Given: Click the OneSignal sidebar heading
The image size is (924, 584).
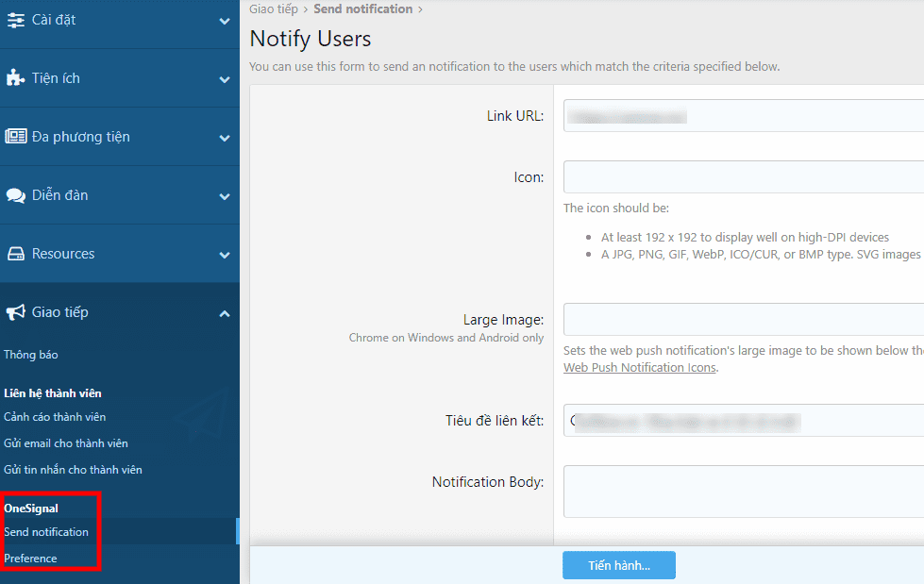Looking at the screenshot, I should pyautogui.click(x=31, y=508).
